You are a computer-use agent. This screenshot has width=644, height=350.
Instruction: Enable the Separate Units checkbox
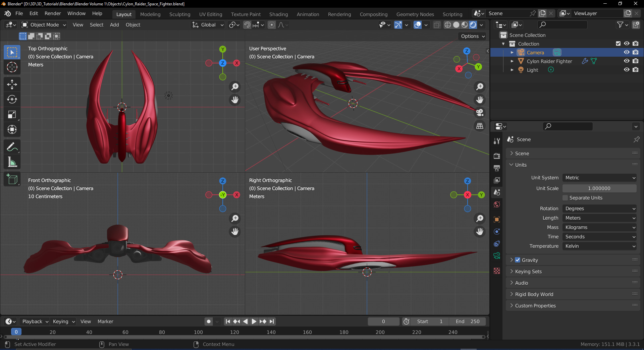(x=565, y=198)
